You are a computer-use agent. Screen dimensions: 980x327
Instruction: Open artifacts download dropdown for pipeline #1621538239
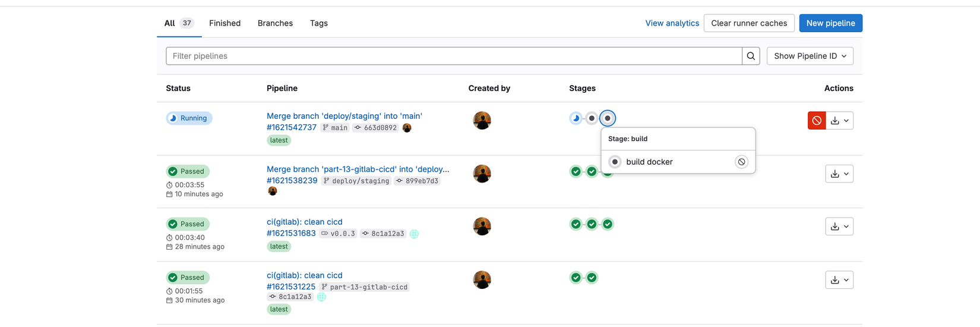pyautogui.click(x=839, y=174)
